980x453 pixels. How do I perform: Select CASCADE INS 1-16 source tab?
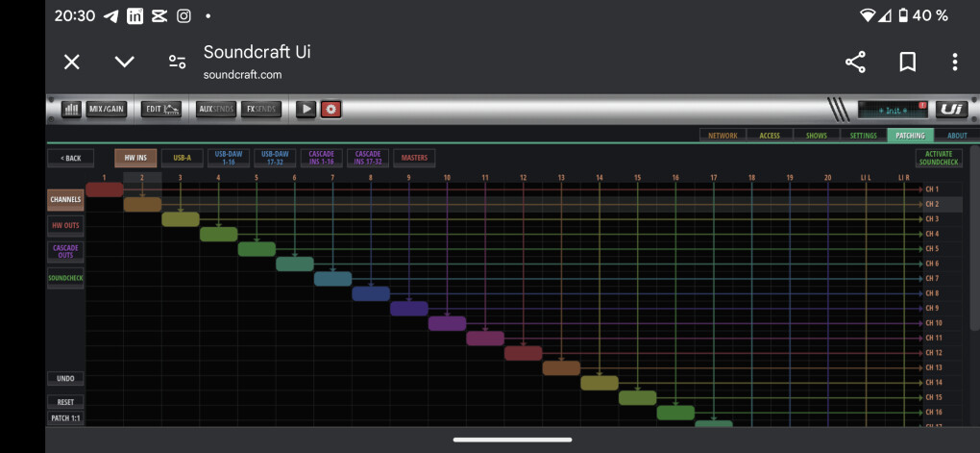pos(321,158)
